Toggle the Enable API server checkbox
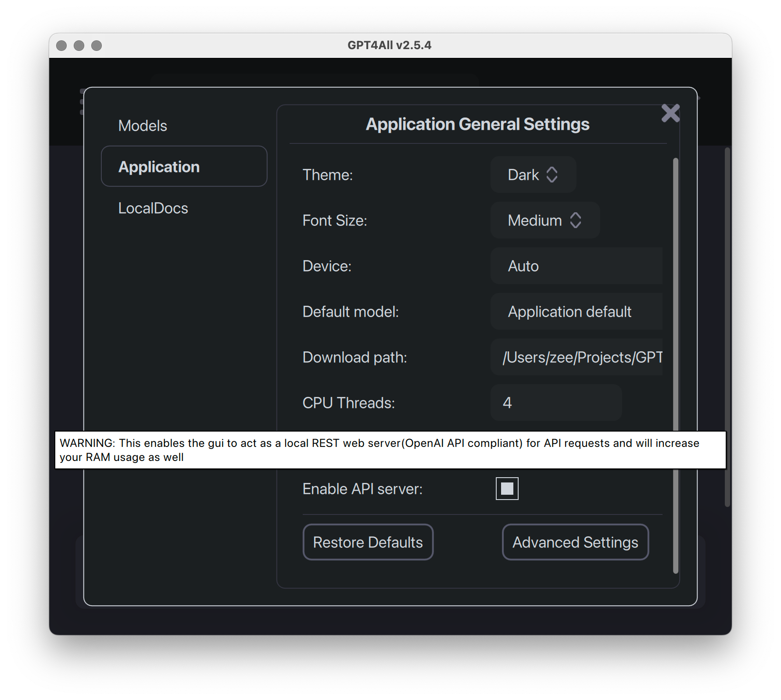Image resolution: width=781 pixels, height=700 pixels. [x=507, y=489]
